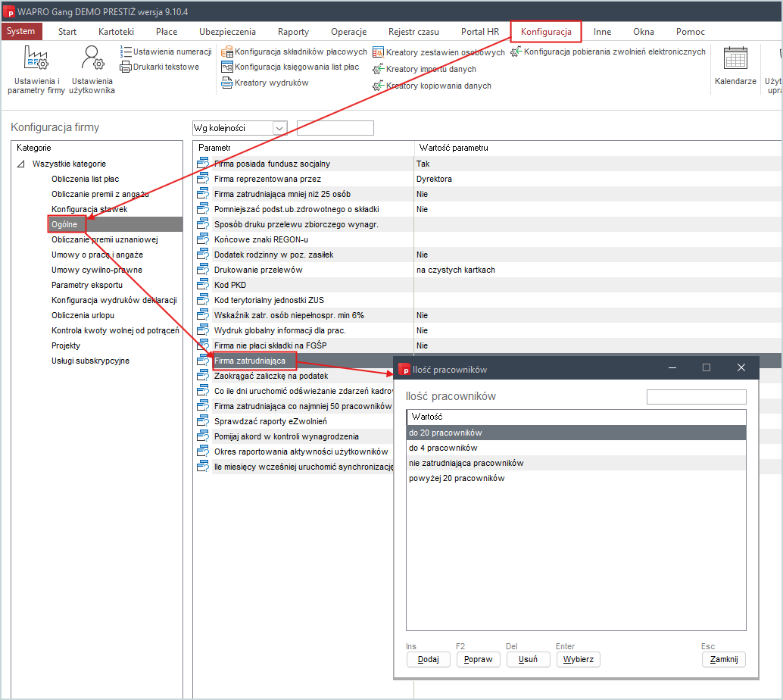
Task: Open Ustawienia numeracji
Action: pos(166,52)
